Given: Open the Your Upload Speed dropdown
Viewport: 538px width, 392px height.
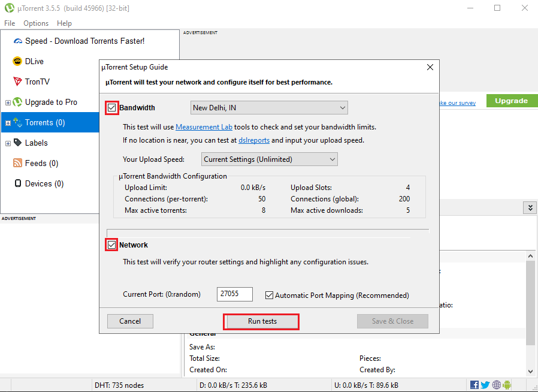Looking at the screenshot, I should (269, 159).
